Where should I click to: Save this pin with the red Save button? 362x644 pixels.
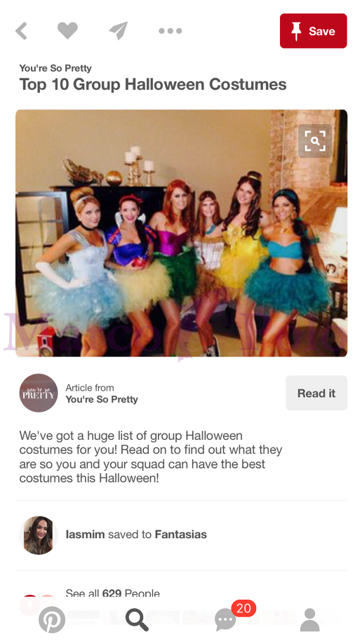(x=313, y=31)
